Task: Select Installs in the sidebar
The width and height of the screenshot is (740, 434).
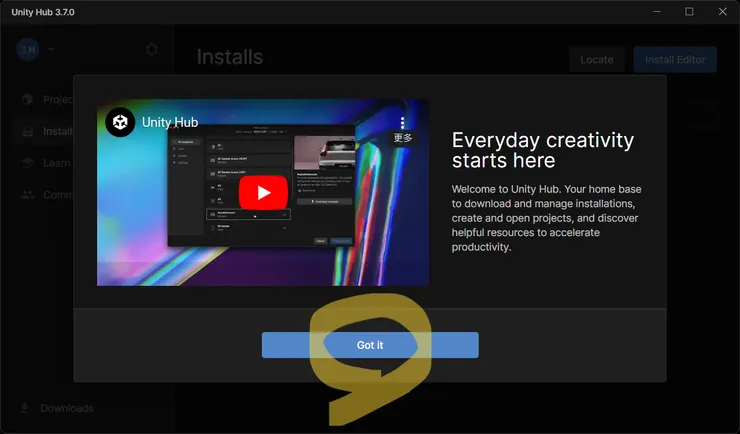Action: (44, 131)
